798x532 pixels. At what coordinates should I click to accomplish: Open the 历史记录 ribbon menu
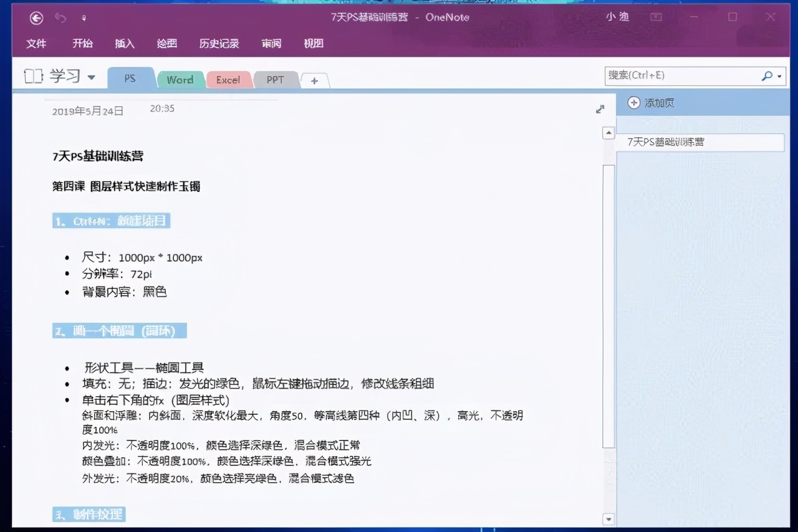219,44
